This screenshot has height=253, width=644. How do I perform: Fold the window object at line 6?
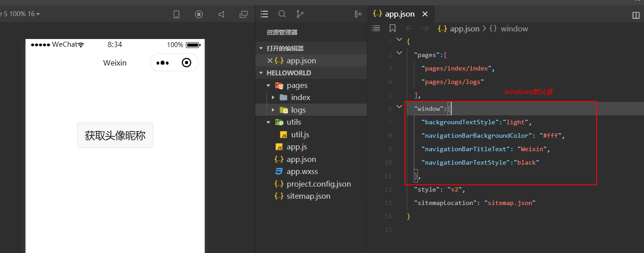[x=399, y=108]
